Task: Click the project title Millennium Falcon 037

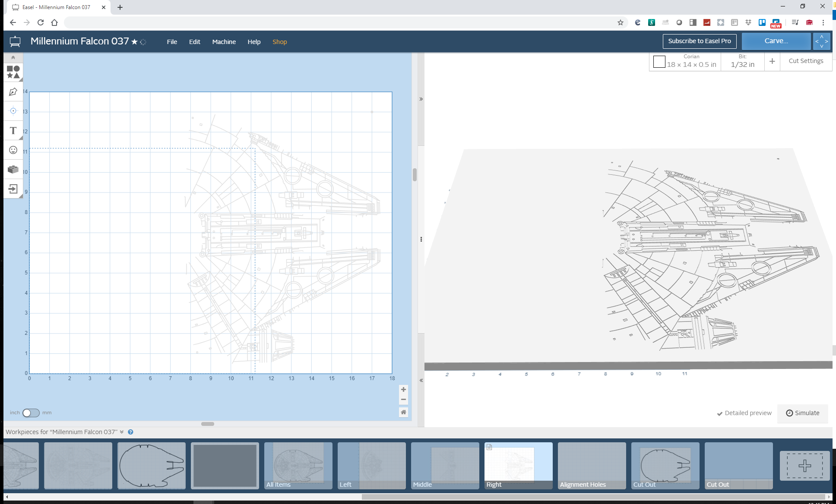Action: point(80,41)
